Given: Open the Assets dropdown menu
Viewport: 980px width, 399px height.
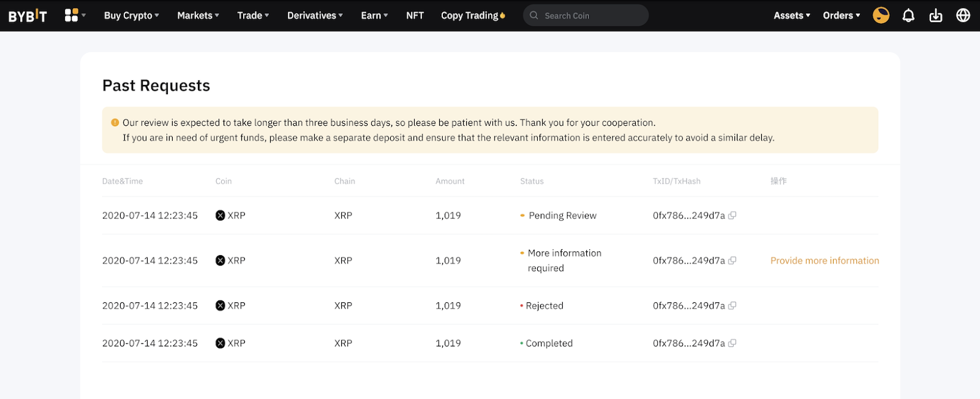Looking at the screenshot, I should [791, 15].
